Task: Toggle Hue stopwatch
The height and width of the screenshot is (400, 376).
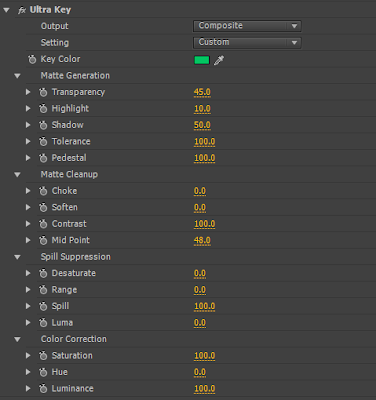Action: click(43, 372)
